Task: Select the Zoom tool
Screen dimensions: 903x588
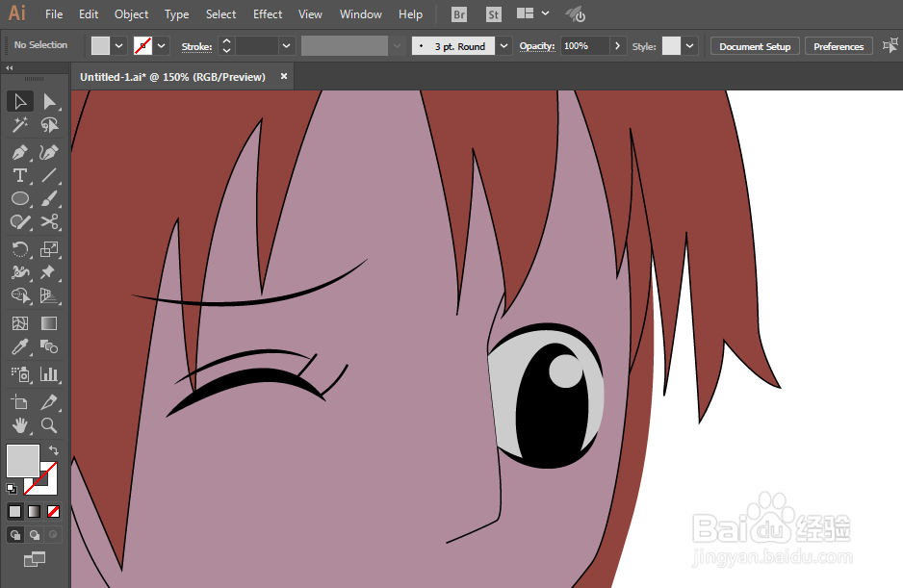Action: pos(49,425)
